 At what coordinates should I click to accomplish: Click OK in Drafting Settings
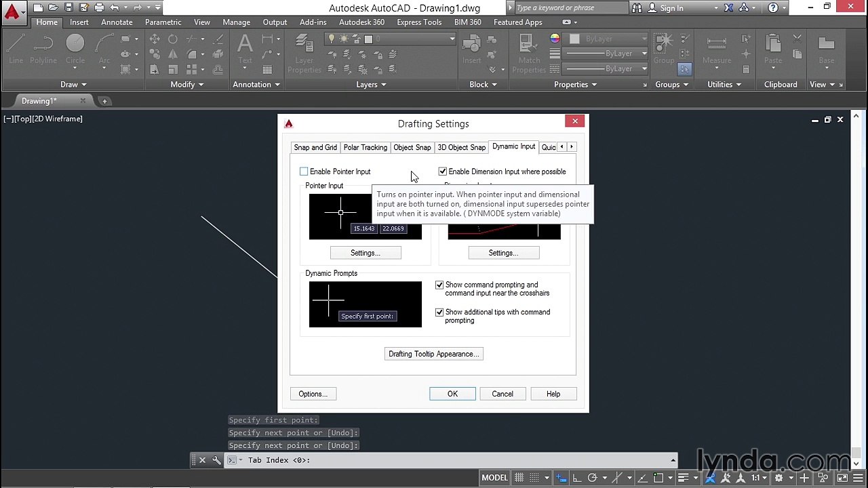click(x=452, y=394)
